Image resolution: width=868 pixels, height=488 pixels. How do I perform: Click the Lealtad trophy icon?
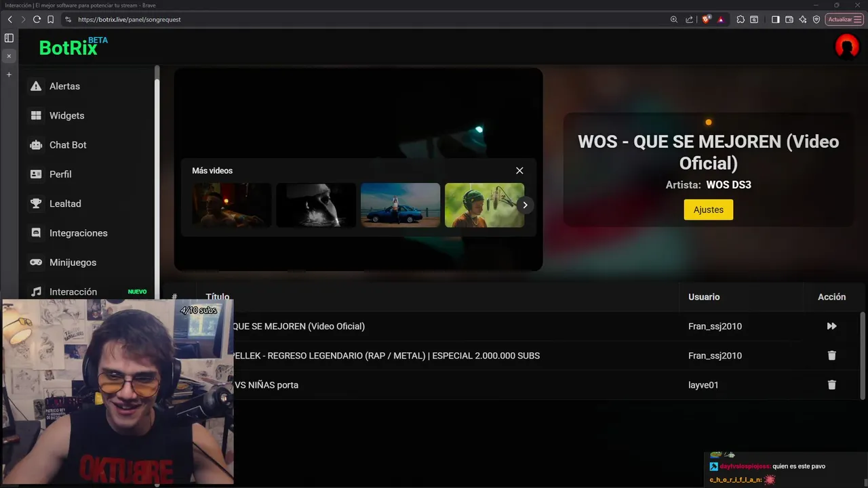coord(36,203)
